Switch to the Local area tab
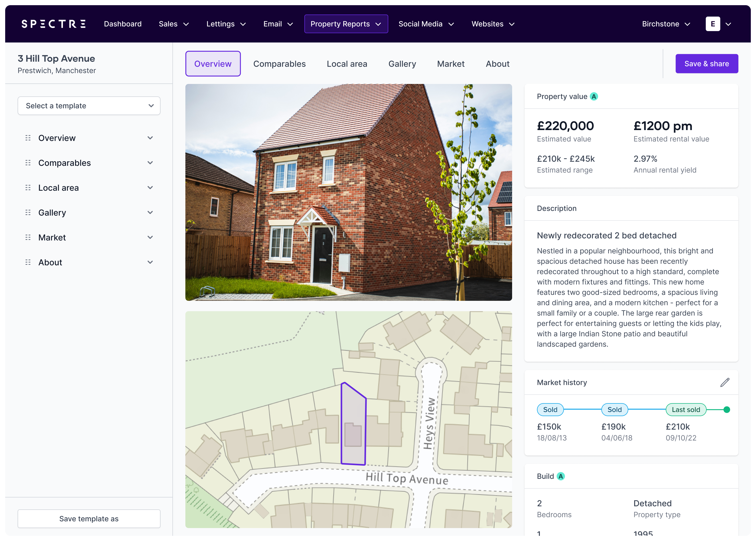Image resolution: width=756 pixels, height=541 pixels. click(x=347, y=64)
